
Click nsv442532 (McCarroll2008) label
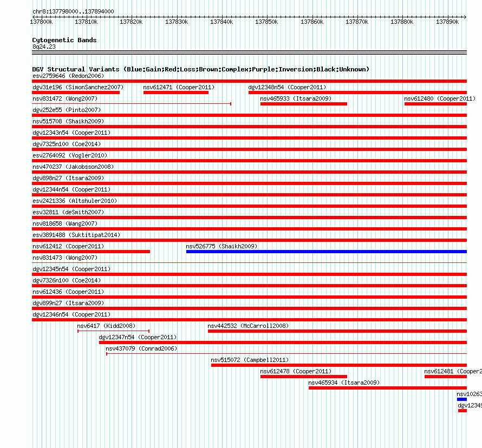pos(249,326)
